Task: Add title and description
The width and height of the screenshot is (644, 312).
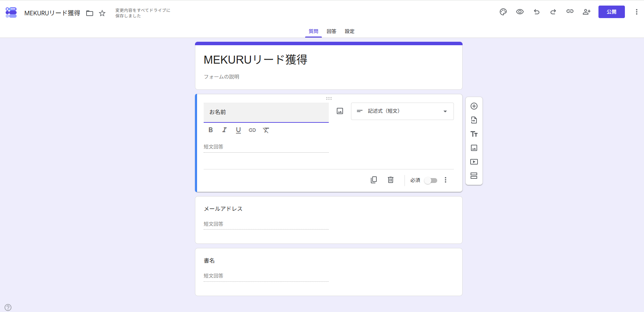Action: (x=474, y=134)
